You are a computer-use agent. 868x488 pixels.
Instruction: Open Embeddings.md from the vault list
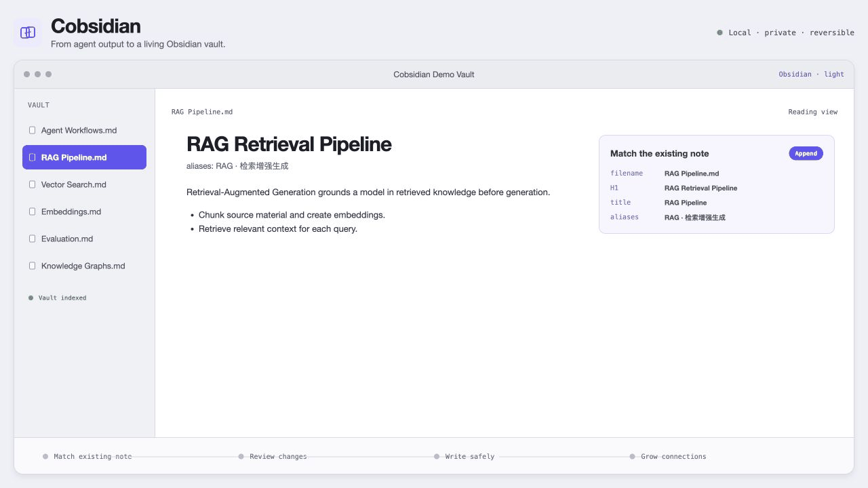point(84,211)
